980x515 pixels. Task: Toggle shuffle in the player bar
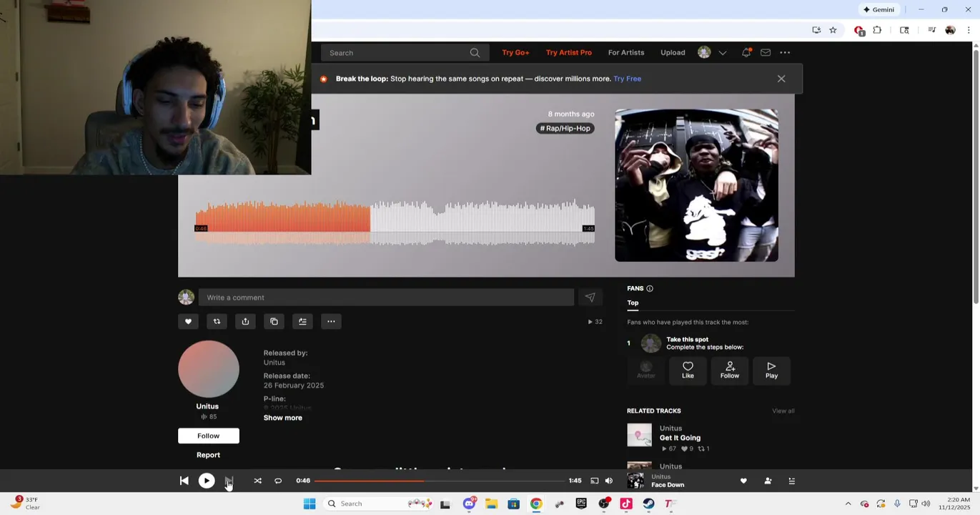(257, 481)
